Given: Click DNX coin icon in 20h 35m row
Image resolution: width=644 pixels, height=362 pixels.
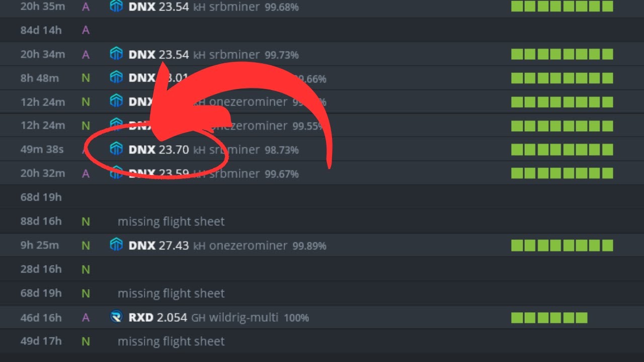Looking at the screenshot, I should click(116, 7).
